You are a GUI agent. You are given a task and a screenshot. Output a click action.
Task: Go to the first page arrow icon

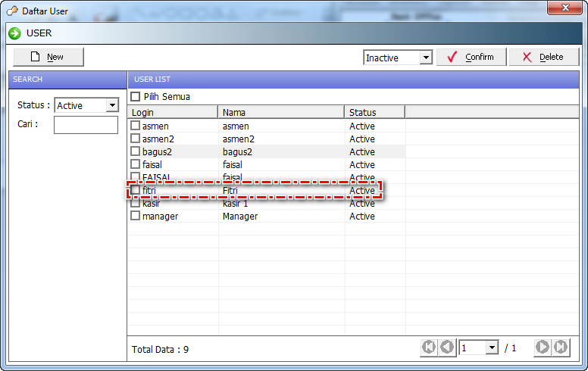pos(429,348)
